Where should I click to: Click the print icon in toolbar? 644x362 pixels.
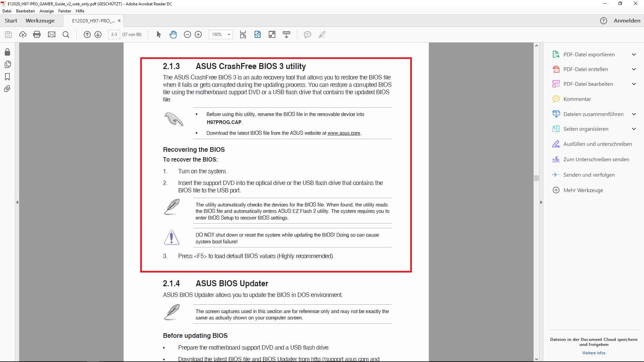[x=37, y=35]
